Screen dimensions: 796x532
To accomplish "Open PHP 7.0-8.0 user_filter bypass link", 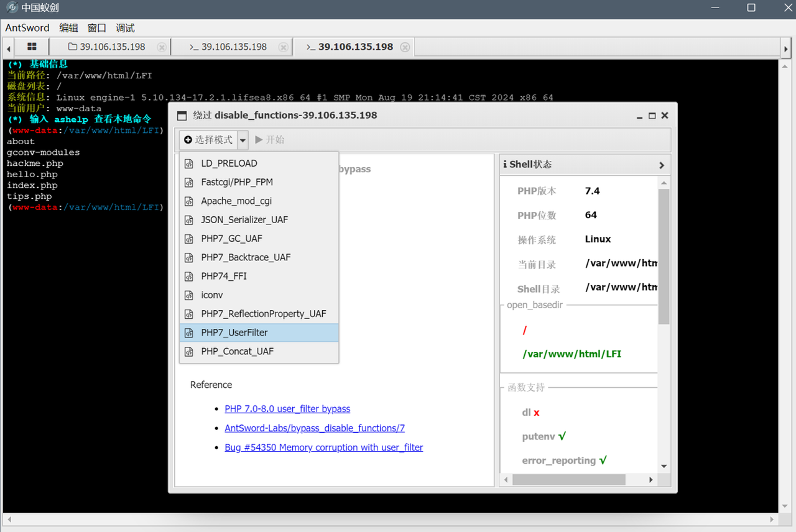I will tap(287, 409).
